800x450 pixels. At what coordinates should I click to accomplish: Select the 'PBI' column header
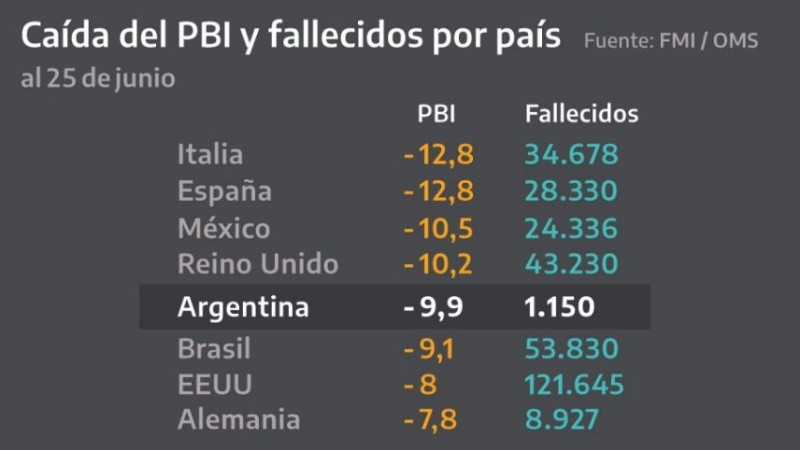tap(436, 114)
